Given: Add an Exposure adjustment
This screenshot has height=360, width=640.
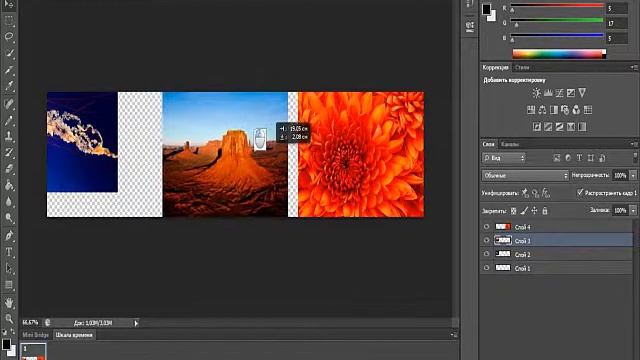Looking at the screenshot, I should pyautogui.click(x=571, y=93).
